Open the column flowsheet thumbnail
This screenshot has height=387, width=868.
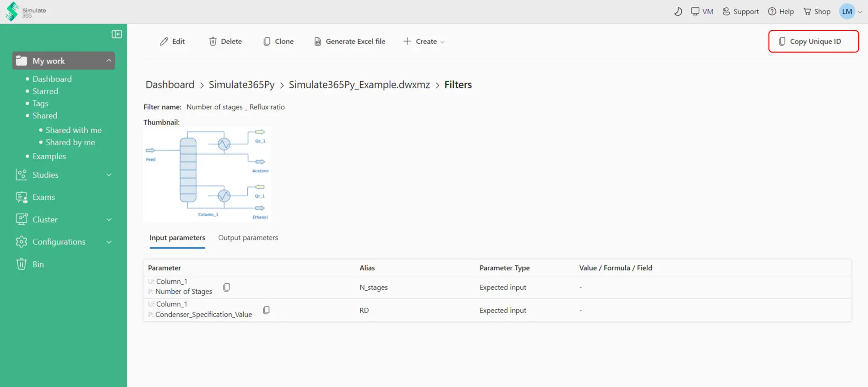[x=207, y=175]
